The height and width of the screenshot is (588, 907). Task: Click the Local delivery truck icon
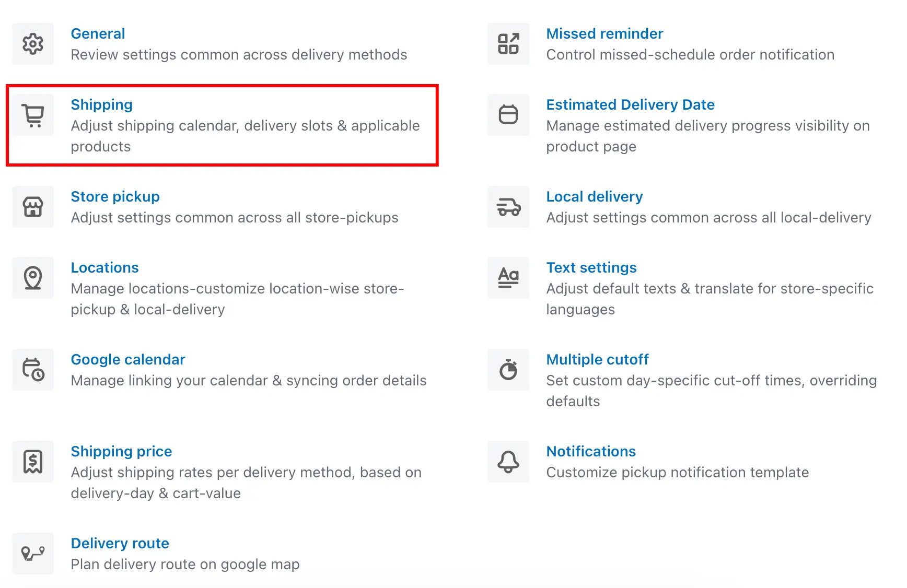508,207
